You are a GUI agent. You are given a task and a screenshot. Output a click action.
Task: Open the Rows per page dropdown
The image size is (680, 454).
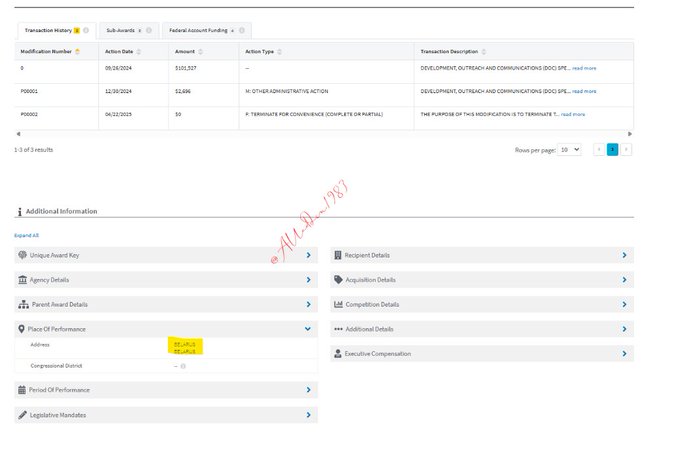[569, 149]
